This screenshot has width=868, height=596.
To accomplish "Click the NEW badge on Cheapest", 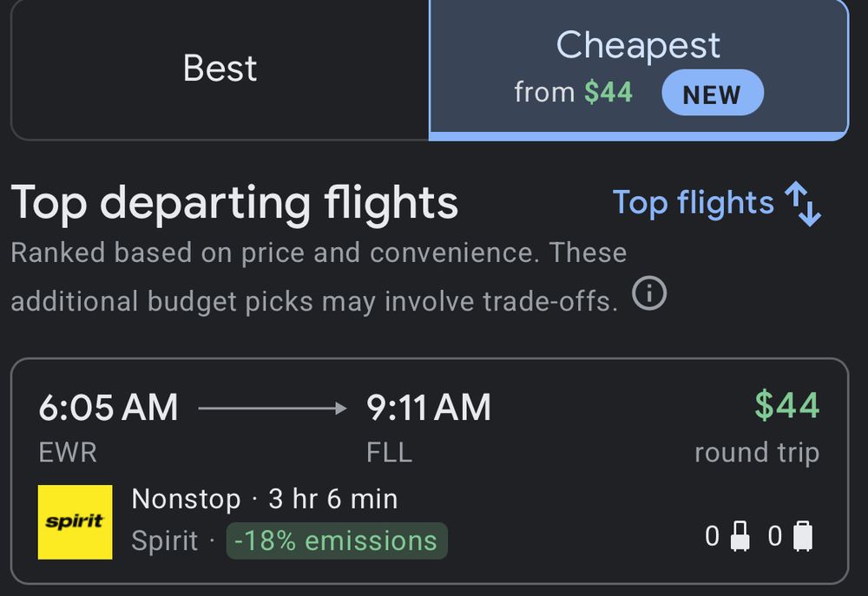I will 712,94.
